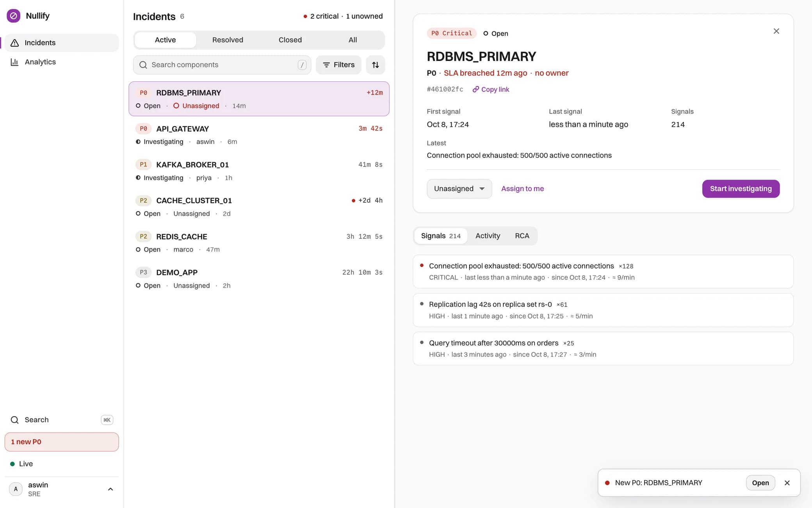812x508 pixels.
Task: Select the REDIS_CACHE incident row
Action: [x=259, y=243]
